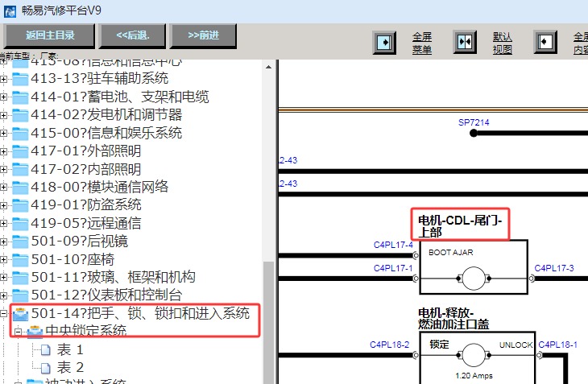Click the full-screen content view icon
Screen dimensions: 588x384
click(x=545, y=42)
